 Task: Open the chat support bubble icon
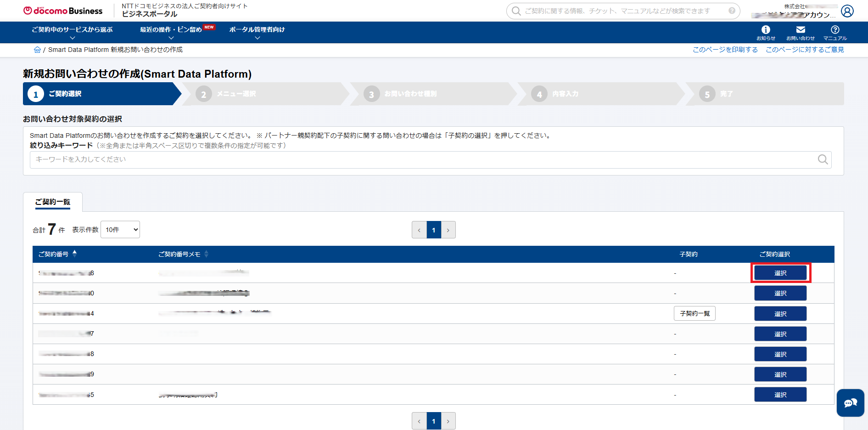pyautogui.click(x=850, y=403)
